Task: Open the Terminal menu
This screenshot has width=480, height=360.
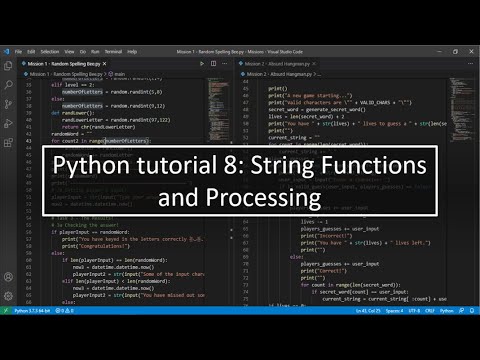Action: (113, 52)
